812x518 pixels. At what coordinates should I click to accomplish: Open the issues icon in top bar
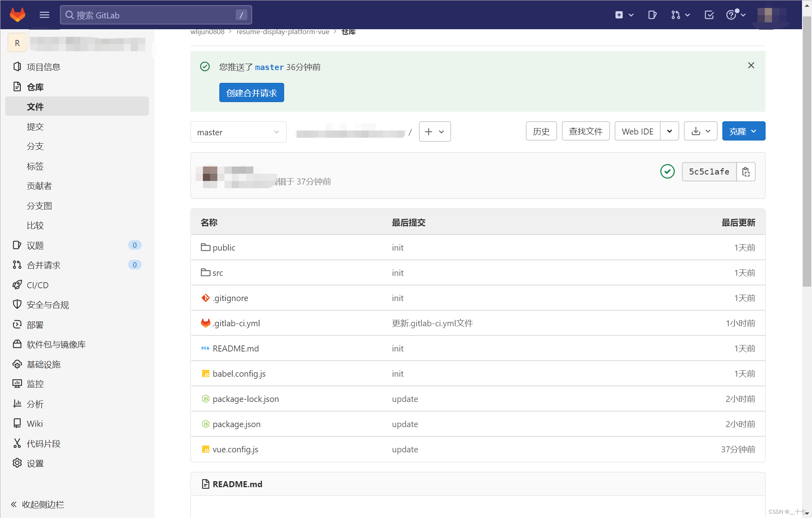tap(652, 15)
